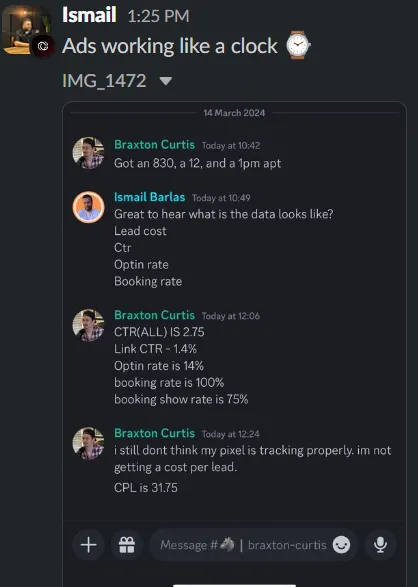
Task: Click the watch emoji in Ismail's message
Action: point(298,45)
